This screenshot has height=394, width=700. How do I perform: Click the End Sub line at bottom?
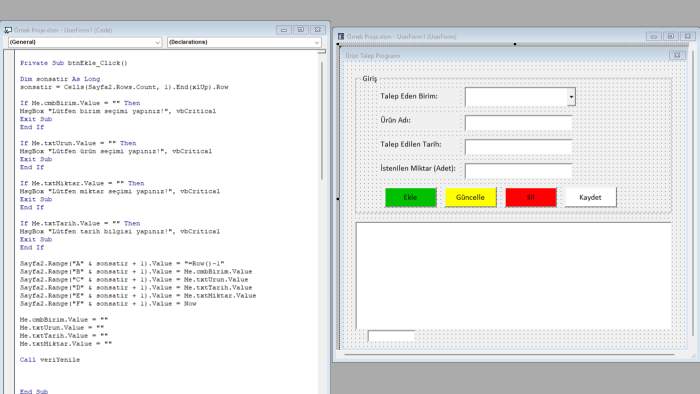pyautogui.click(x=34, y=391)
